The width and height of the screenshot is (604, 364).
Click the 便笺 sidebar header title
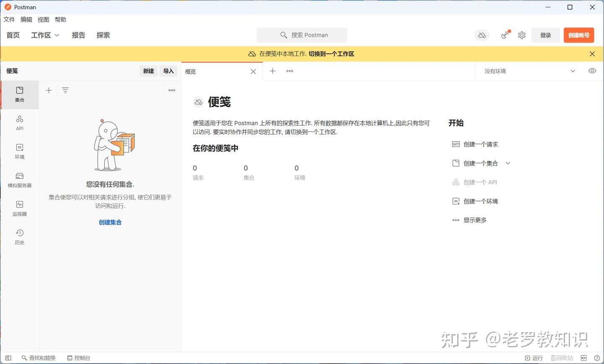pyautogui.click(x=12, y=71)
